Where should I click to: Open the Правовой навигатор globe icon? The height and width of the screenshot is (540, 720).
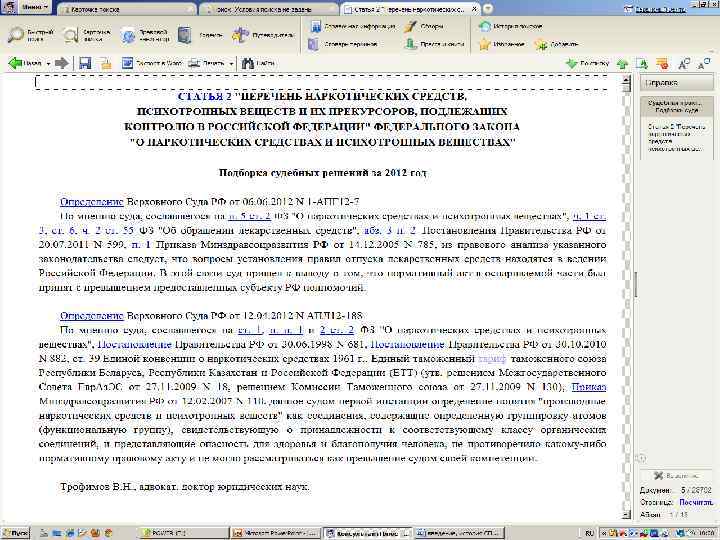click(x=129, y=35)
